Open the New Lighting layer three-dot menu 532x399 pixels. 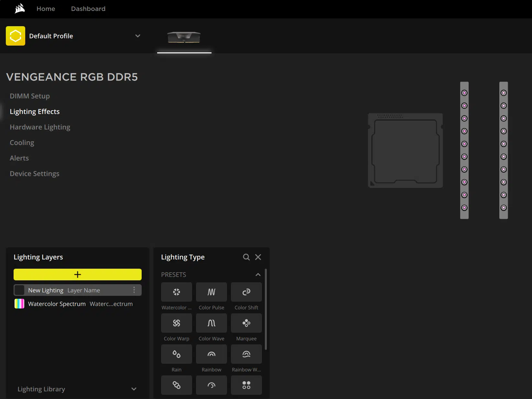point(134,290)
